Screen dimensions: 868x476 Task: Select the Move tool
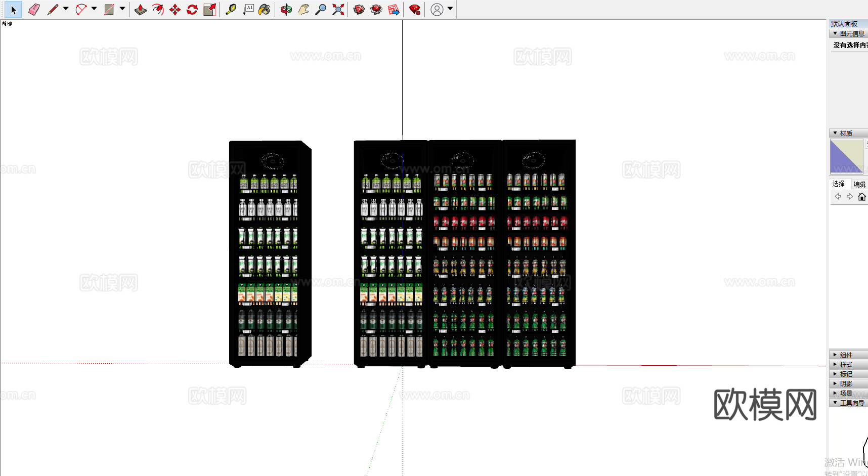point(175,10)
